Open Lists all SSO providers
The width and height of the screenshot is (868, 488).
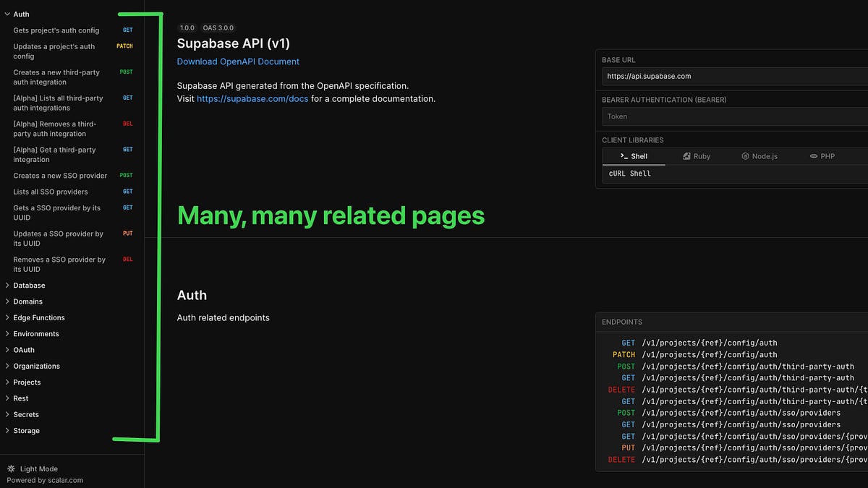(x=51, y=192)
